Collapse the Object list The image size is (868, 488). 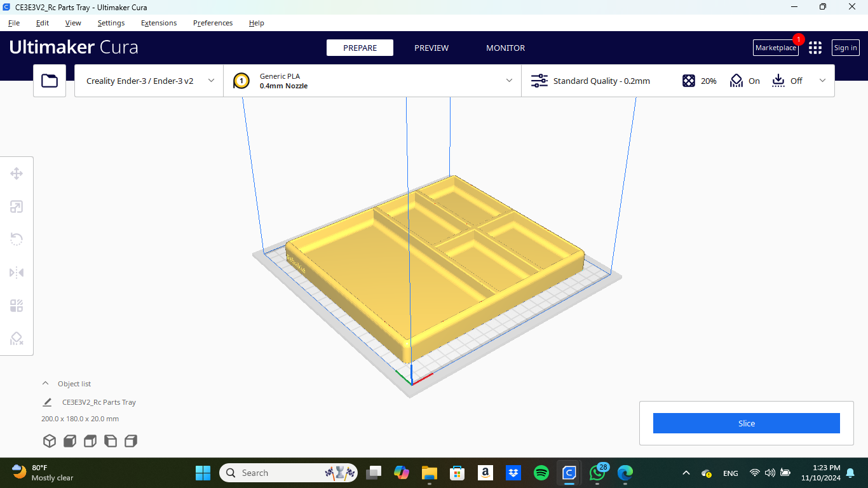pyautogui.click(x=45, y=383)
